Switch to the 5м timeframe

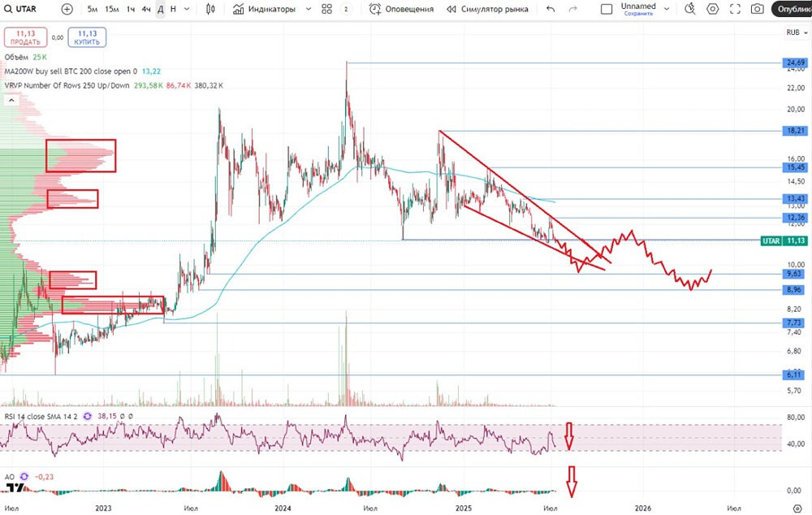click(x=93, y=9)
